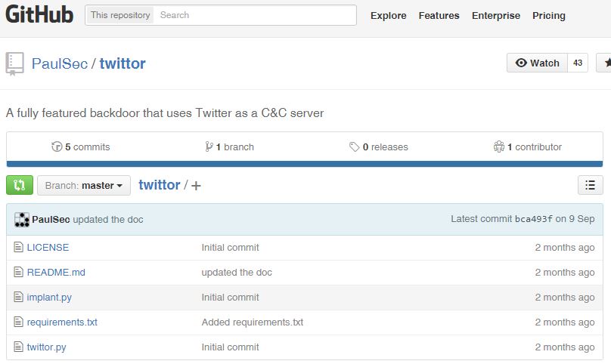Click into the Search input field
Screen dimensions: 611x364
[255, 15]
